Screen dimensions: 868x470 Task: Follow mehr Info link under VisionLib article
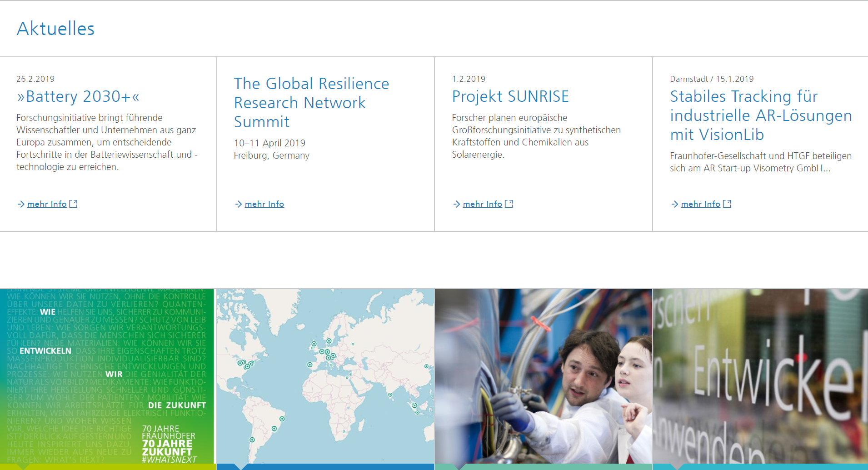click(x=701, y=204)
